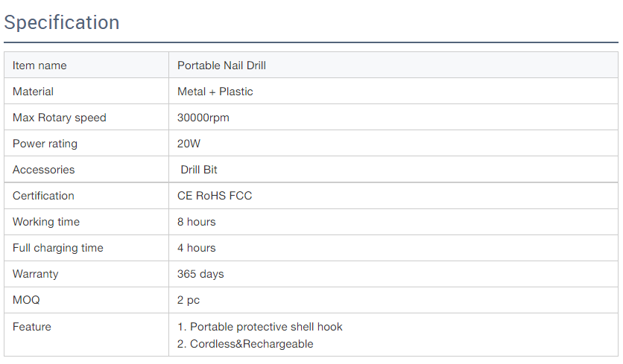Click the Accessories label
This screenshot has height=364, width=623.
pos(43,170)
